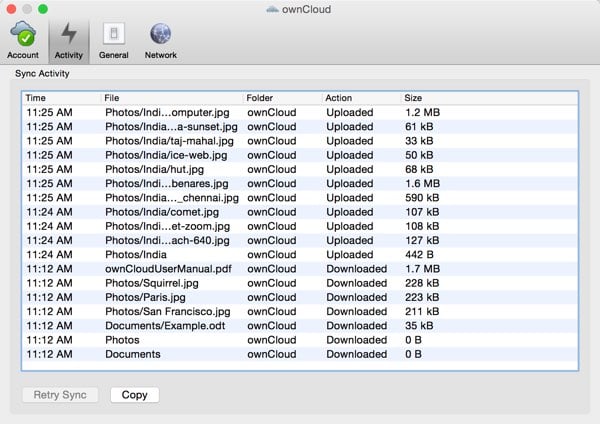This screenshot has width=600, height=424.
Task: Open the Account settings pane
Action: coord(23,40)
